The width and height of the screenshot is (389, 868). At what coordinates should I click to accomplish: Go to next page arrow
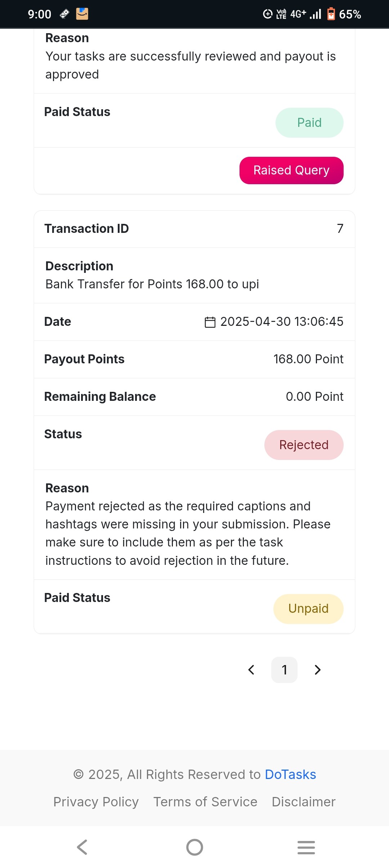(x=317, y=670)
